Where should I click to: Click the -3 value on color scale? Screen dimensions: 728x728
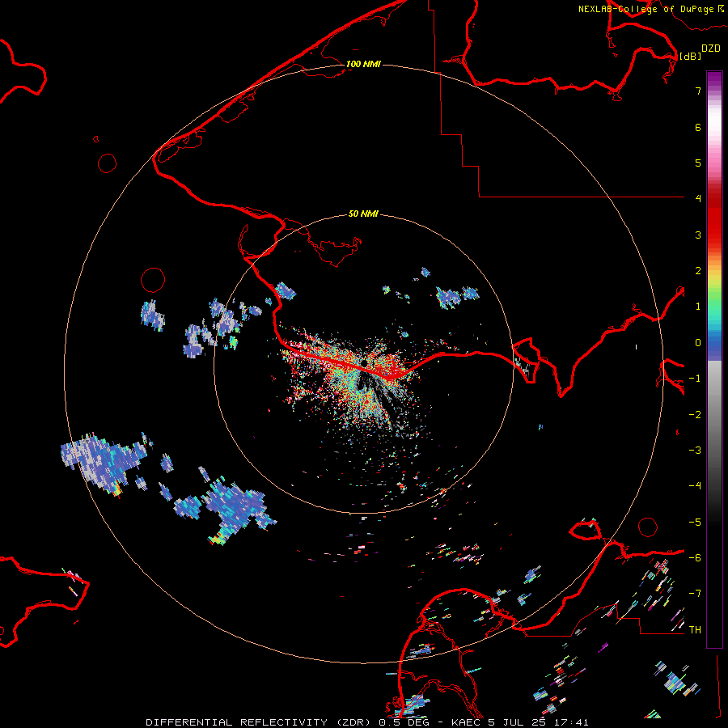point(695,451)
